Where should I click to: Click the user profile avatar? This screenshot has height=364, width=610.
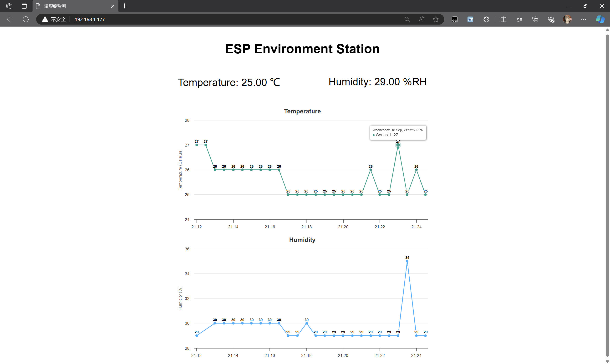(567, 19)
